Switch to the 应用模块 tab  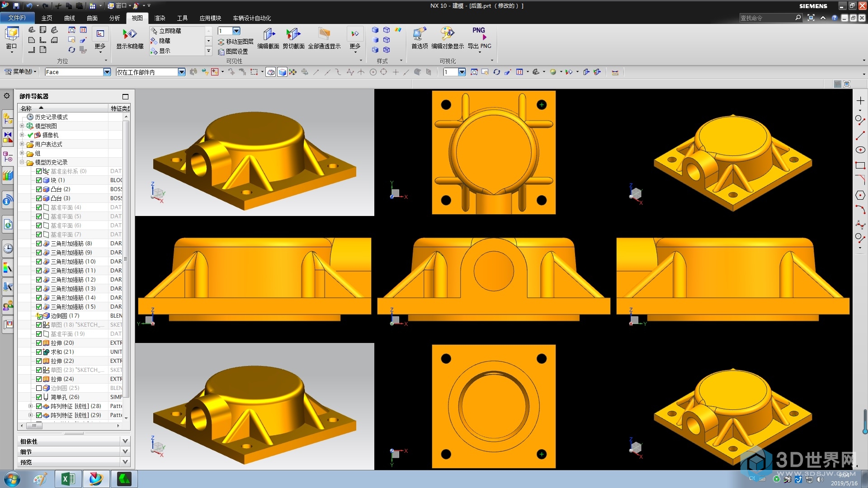pyautogui.click(x=210, y=18)
